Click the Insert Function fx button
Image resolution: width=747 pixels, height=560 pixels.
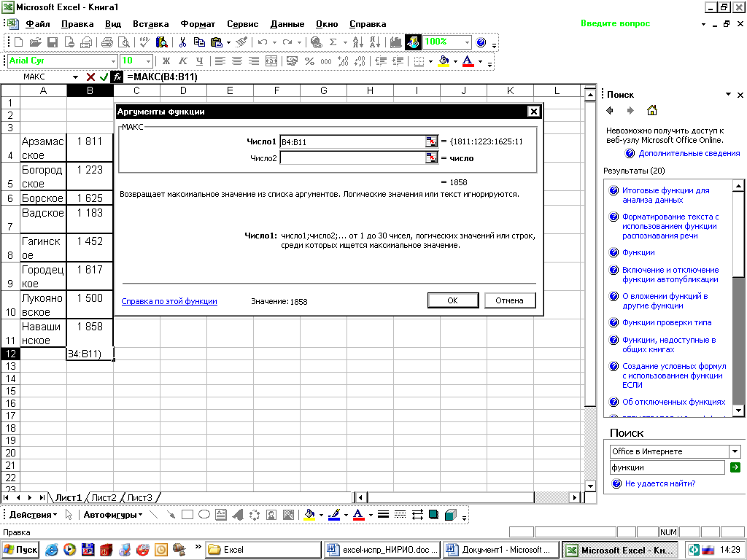pyautogui.click(x=117, y=77)
